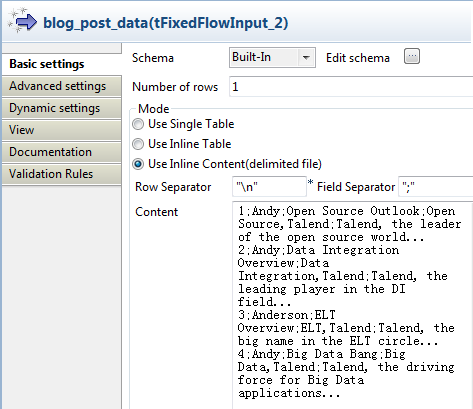Click into the Row Separator field

(269, 187)
